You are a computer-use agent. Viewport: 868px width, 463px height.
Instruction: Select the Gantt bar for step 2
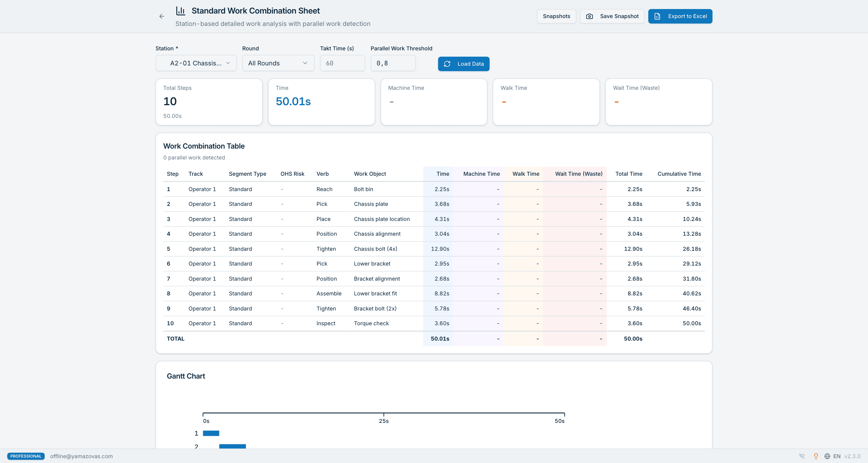click(x=232, y=446)
